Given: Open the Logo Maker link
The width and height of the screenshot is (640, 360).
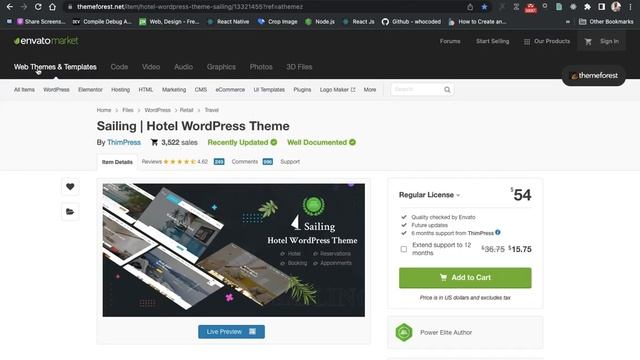Looking at the screenshot, I should coord(337,89).
